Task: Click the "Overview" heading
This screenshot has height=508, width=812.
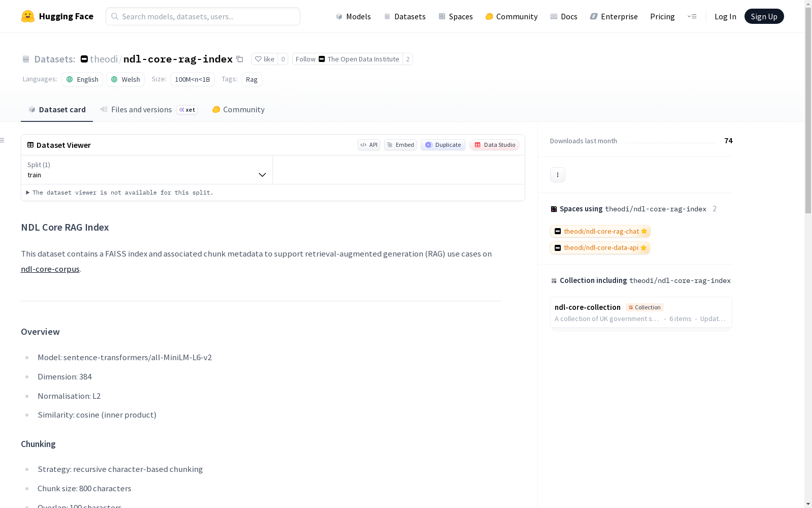Action: tap(40, 332)
